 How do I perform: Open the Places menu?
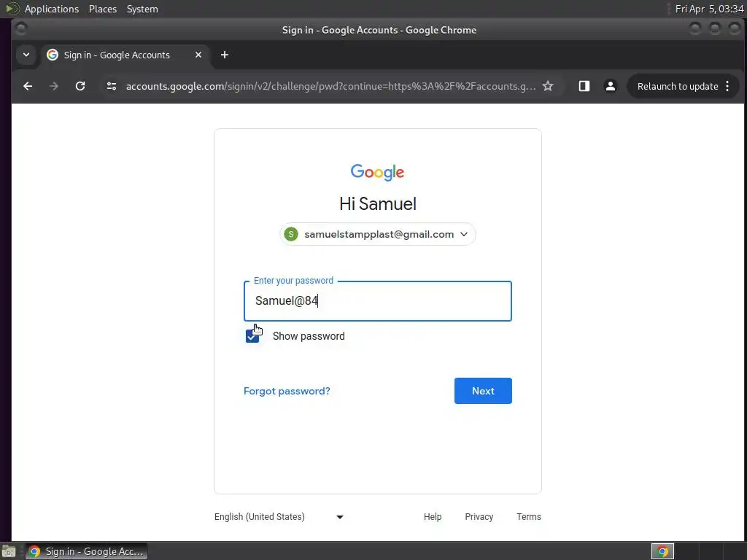click(x=102, y=9)
